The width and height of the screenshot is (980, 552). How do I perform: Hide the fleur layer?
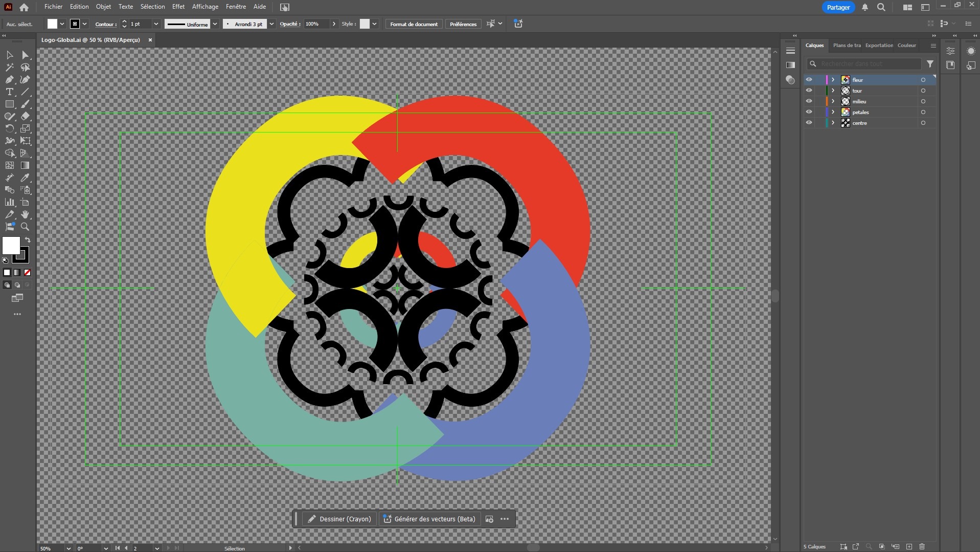click(x=809, y=80)
